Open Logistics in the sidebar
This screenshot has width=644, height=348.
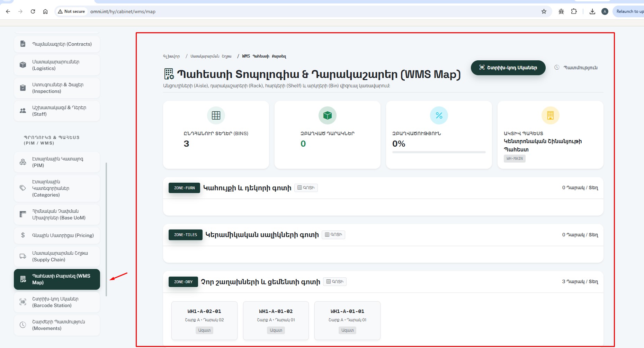57,65
